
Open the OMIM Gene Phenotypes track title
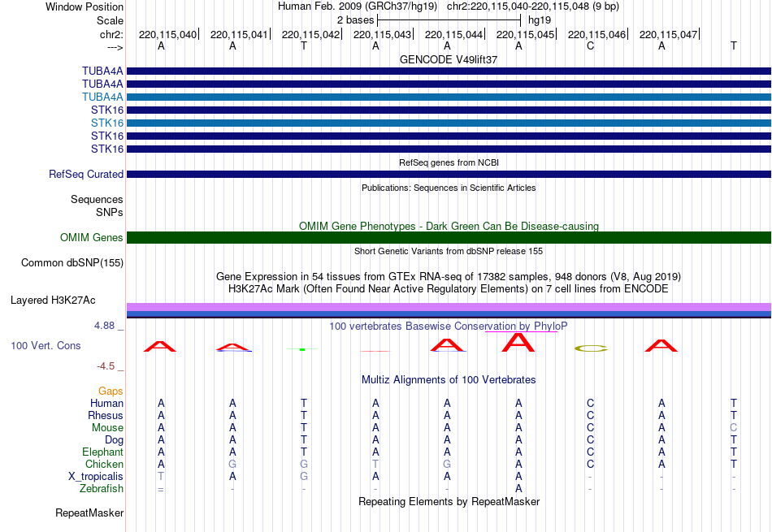coord(449,227)
